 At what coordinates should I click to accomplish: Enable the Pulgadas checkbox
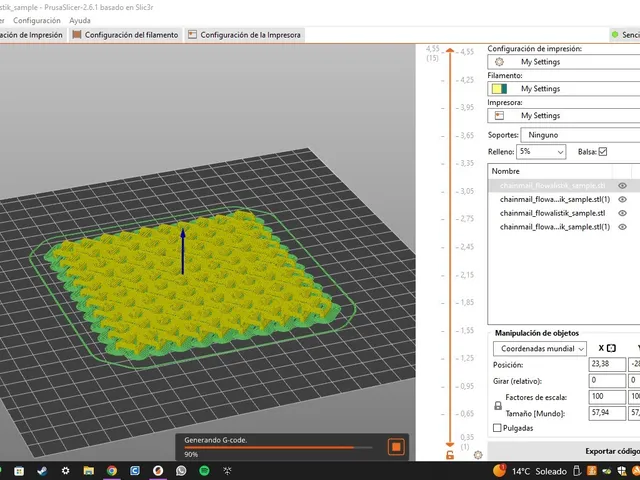click(497, 428)
